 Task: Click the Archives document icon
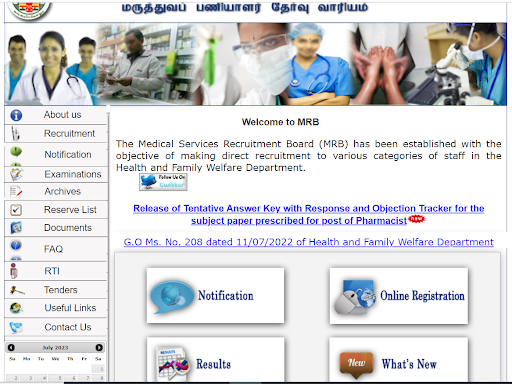pyautogui.click(x=16, y=191)
